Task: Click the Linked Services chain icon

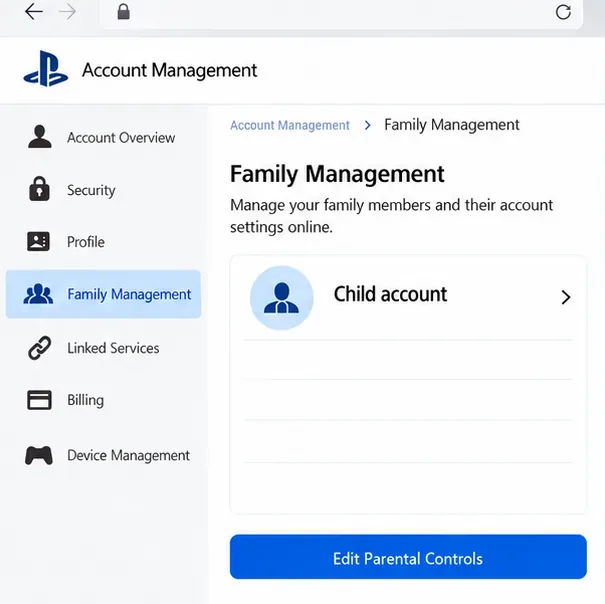Action: [x=39, y=348]
